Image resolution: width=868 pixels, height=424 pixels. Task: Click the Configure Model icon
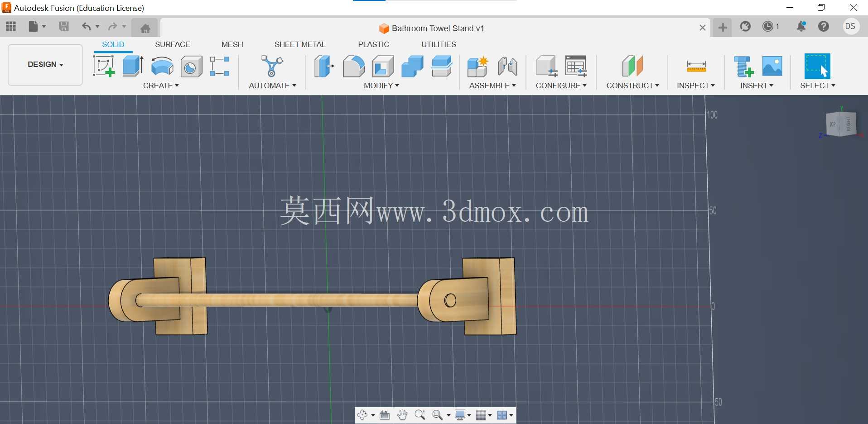coord(546,66)
